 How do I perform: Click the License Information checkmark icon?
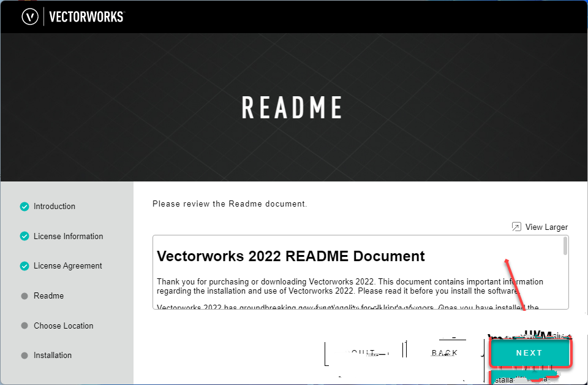tap(24, 236)
